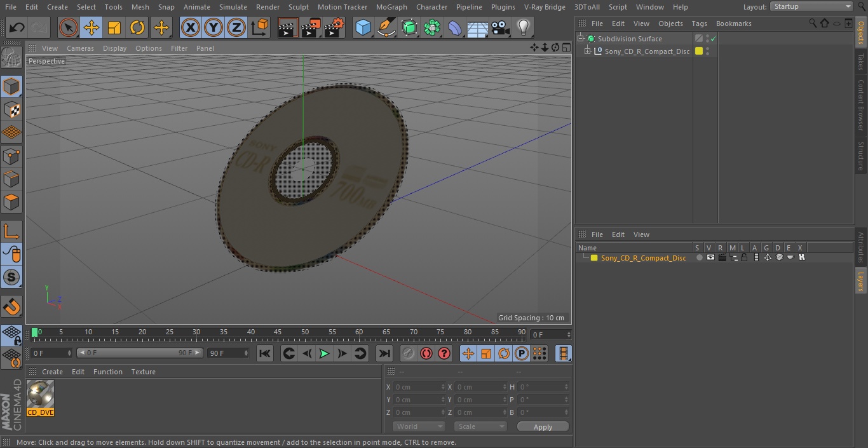Open the World coordinate dropdown
The image size is (868, 448).
[x=418, y=427]
